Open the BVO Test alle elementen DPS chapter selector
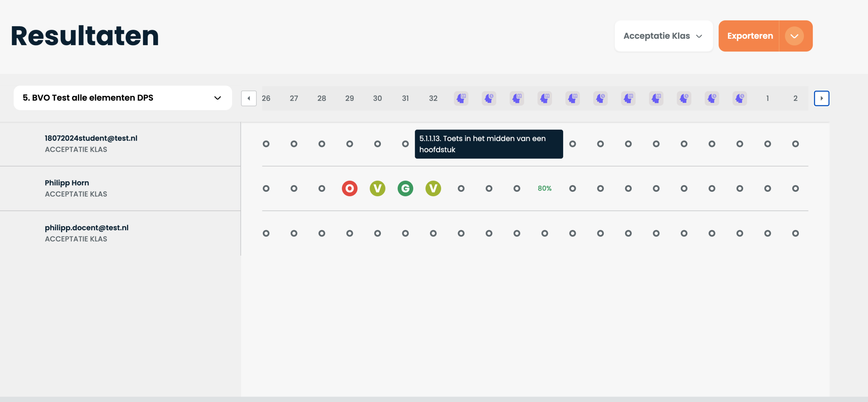 tap(122, 98)
